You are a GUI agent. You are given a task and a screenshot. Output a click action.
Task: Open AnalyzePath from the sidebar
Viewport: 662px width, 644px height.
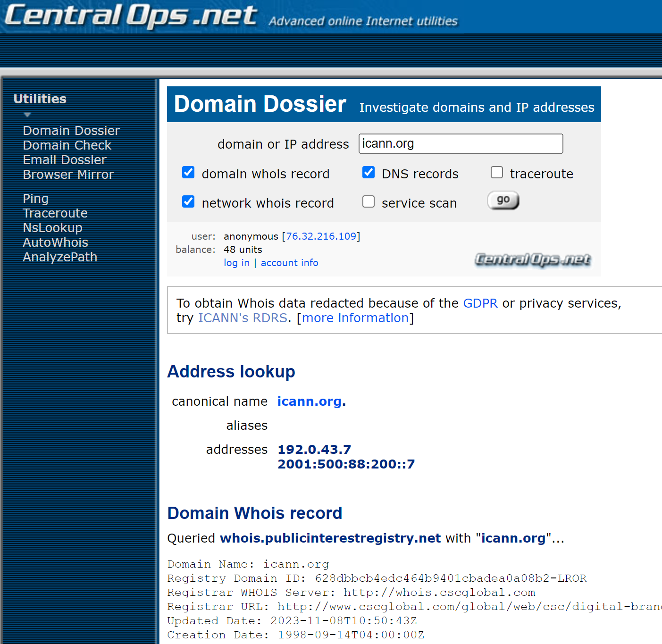[60, 257]
